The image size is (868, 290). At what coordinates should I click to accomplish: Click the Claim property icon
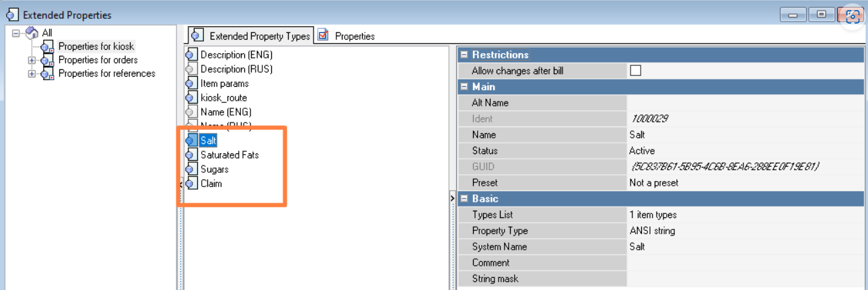click(x=190, y=184)
